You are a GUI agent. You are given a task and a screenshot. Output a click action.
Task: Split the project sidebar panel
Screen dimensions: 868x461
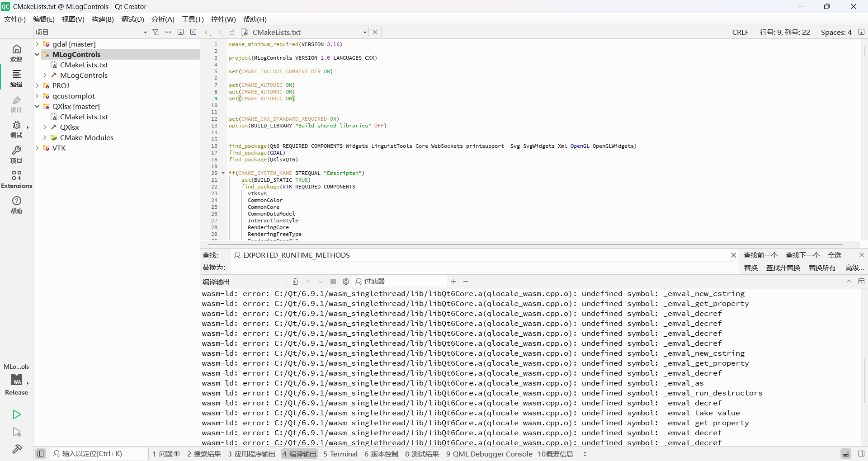(x=181, y=32)
